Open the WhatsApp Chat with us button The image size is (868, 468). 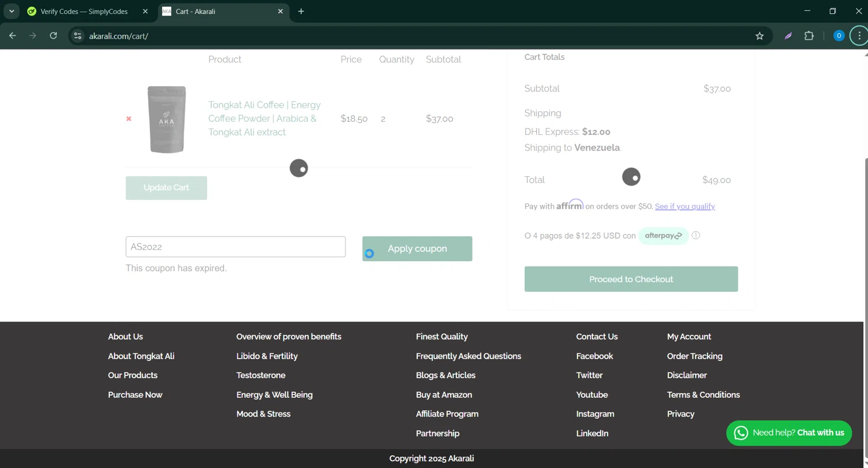click(789, 433)
